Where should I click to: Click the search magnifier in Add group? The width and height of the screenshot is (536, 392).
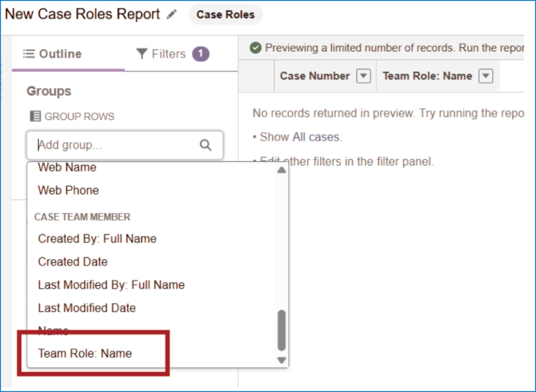tap(205, 146)
